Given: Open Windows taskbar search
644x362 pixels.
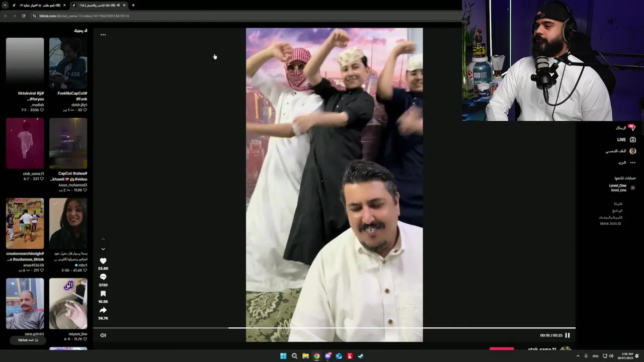Looking at the screenshot, I should pos(294,356).
